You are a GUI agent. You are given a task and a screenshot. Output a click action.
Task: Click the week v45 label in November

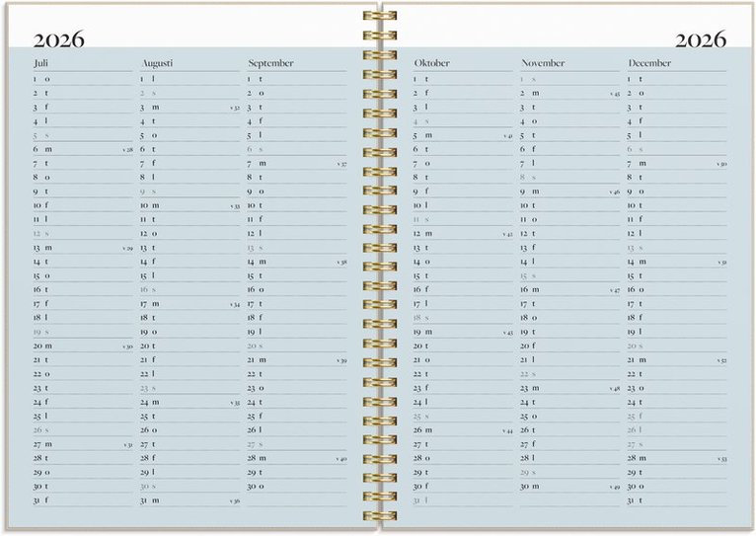615,94
